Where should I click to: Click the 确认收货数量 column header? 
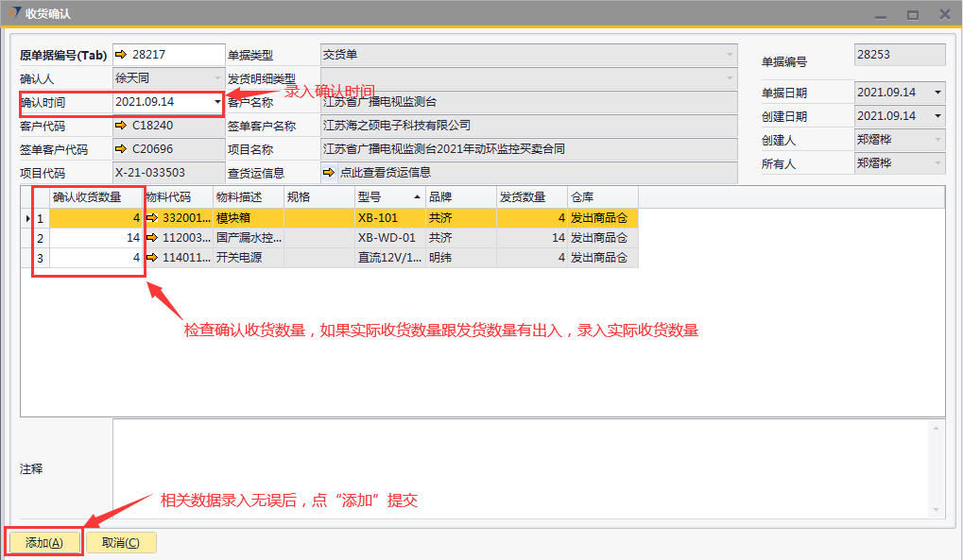(x=87, y=197)
